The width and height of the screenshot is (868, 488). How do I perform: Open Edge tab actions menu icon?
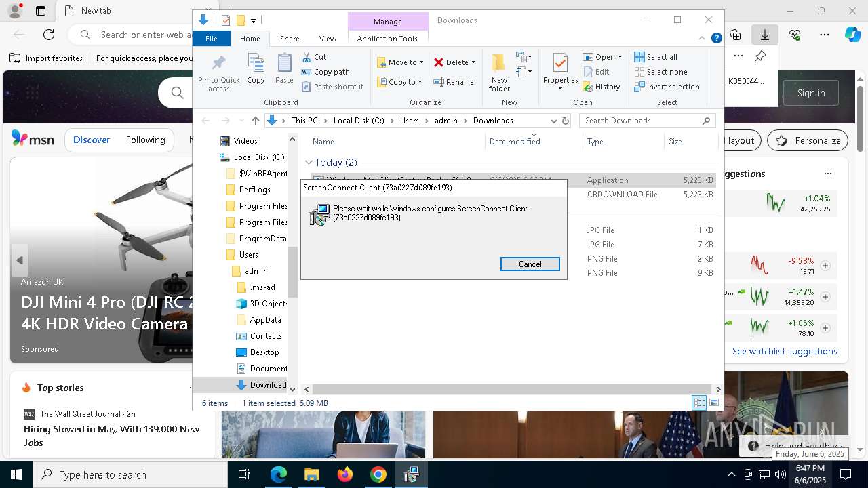pos(41,11)
